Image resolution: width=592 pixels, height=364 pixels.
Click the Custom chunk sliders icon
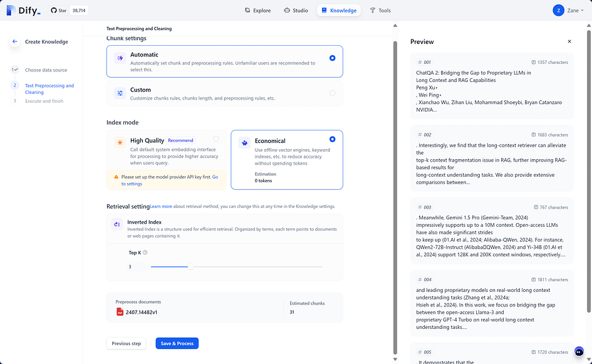(x=120, y=93)
